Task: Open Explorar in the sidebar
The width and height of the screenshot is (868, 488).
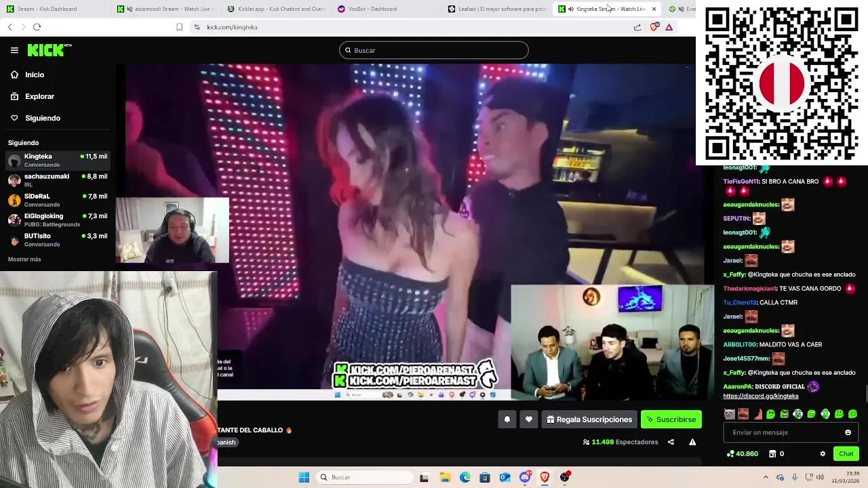Action: (39, 96)
